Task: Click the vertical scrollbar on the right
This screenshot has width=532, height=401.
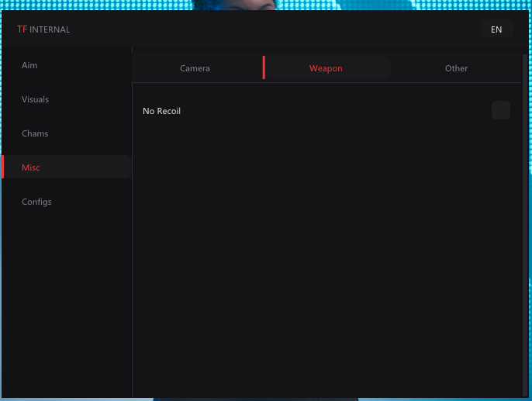Action: coord(525,225)
